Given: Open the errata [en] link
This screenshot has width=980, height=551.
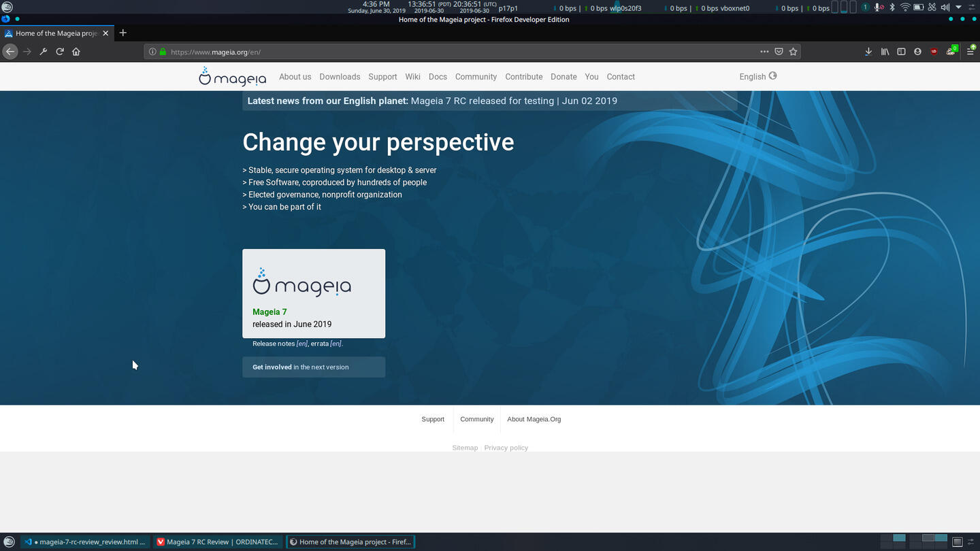Looking at the screenshot, I should [x=326, y=344].
